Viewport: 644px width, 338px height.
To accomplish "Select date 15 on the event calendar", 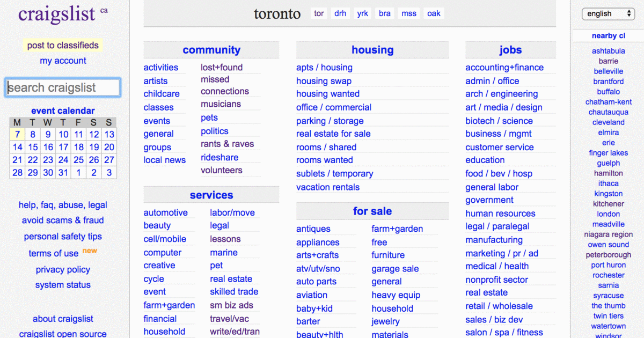I will tap(32, 146).
